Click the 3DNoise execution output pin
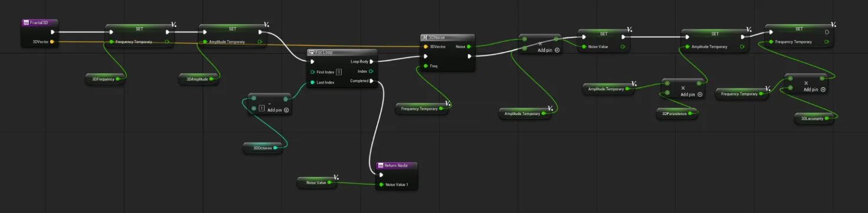Image resolution: width=868 pixels, height=213 pixels. tap(469, 57)
